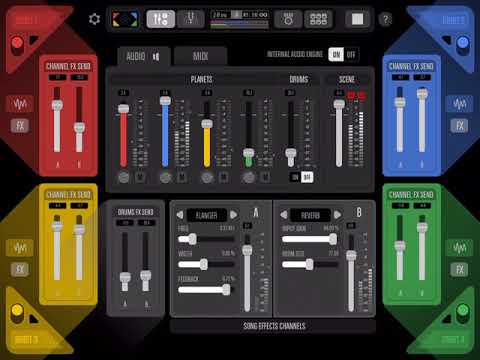480x360 pixels.
Task: Click the red orbit FX button
Action: point(20,126)
